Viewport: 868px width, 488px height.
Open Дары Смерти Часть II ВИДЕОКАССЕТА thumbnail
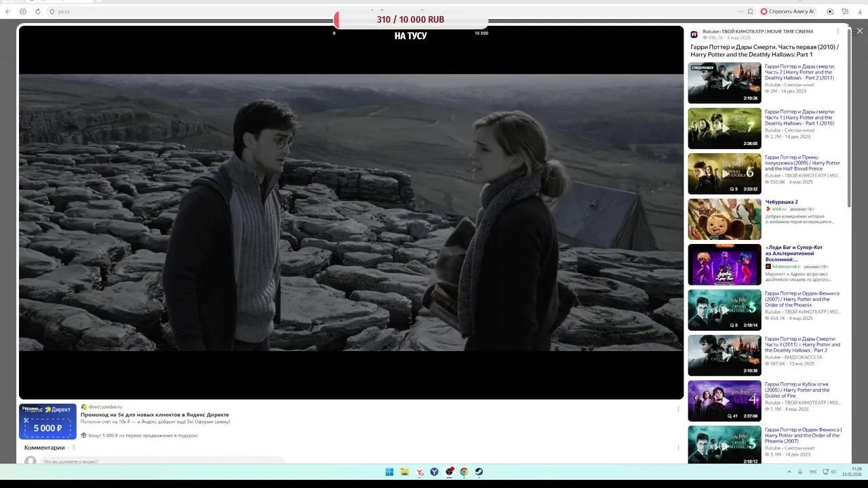tap(724, 355)
